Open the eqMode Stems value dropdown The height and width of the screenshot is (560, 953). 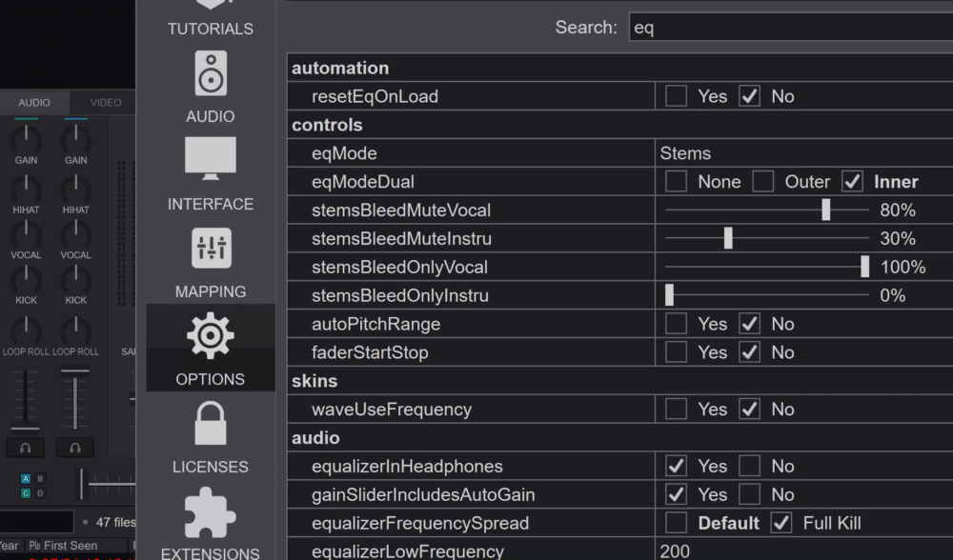tap(801, 153)
